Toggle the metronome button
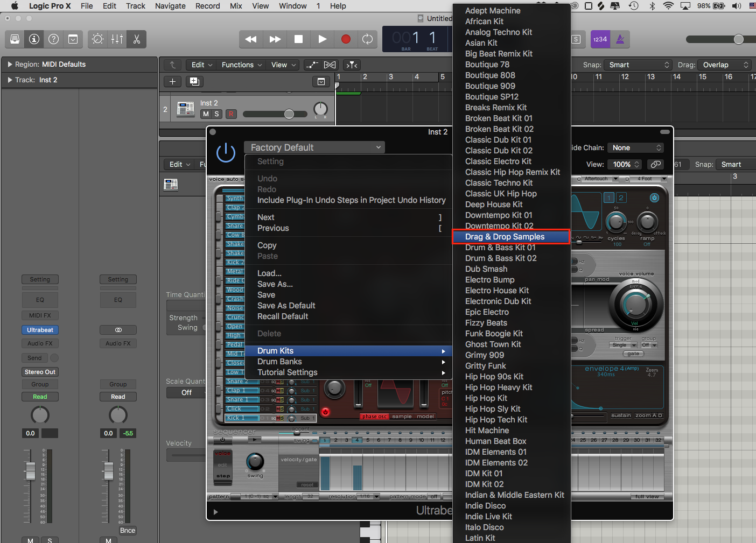 (620, 39)
